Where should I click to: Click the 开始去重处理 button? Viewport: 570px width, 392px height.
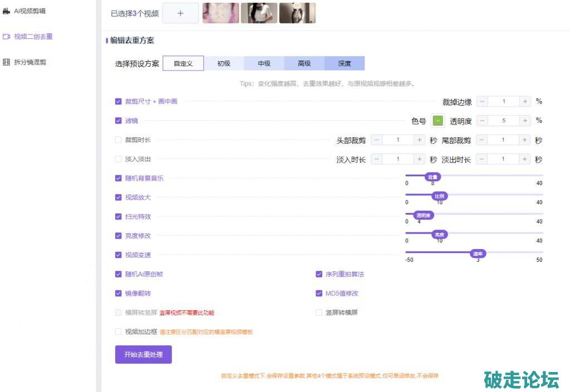[143, 354]
